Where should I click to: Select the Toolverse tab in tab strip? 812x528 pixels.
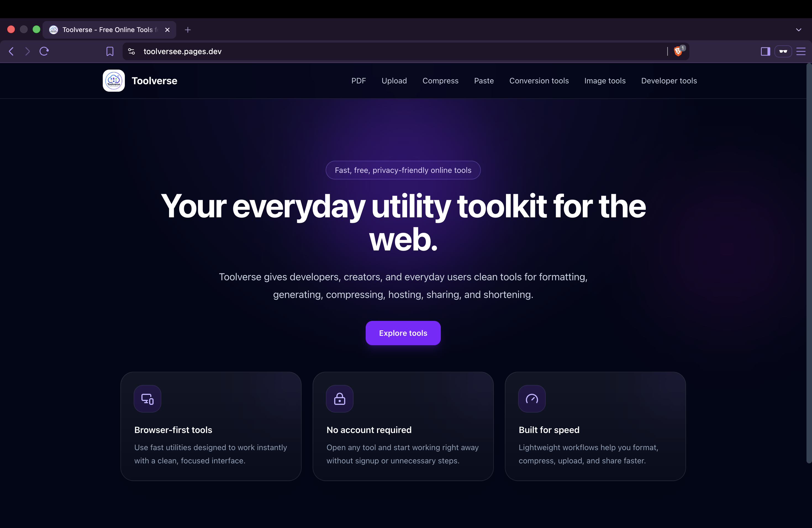(x=109, y=30)
